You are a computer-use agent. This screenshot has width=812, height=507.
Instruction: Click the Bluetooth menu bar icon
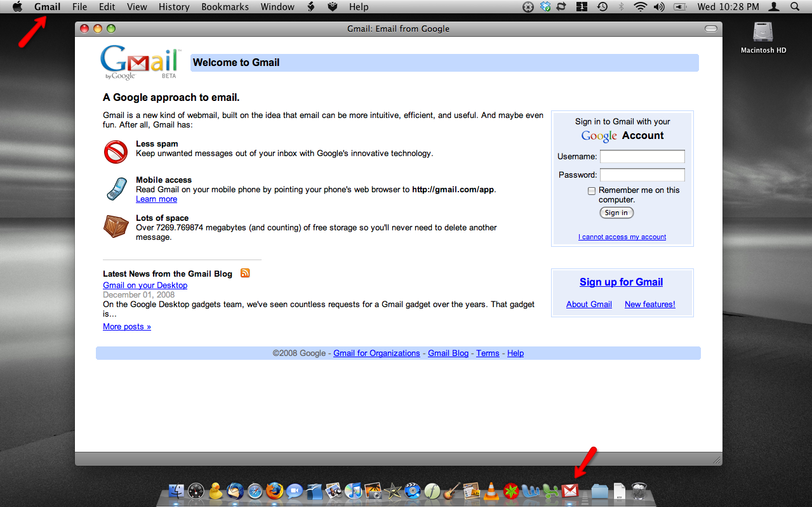click(x=621, y=6)
